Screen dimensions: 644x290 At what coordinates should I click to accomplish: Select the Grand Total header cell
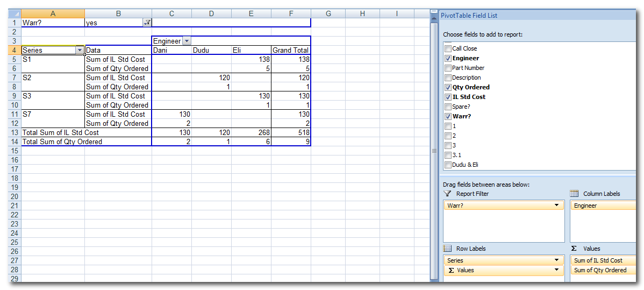[291, 50]
